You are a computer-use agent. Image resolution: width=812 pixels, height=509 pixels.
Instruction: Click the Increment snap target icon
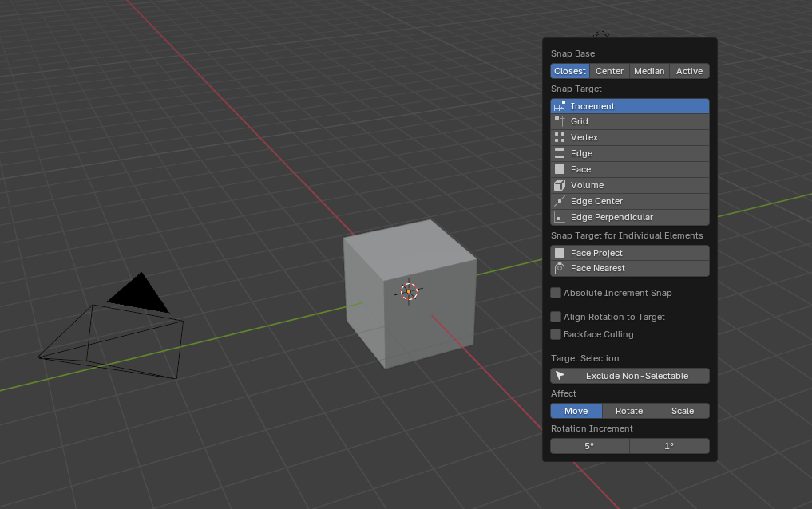(x=559, y=106)
